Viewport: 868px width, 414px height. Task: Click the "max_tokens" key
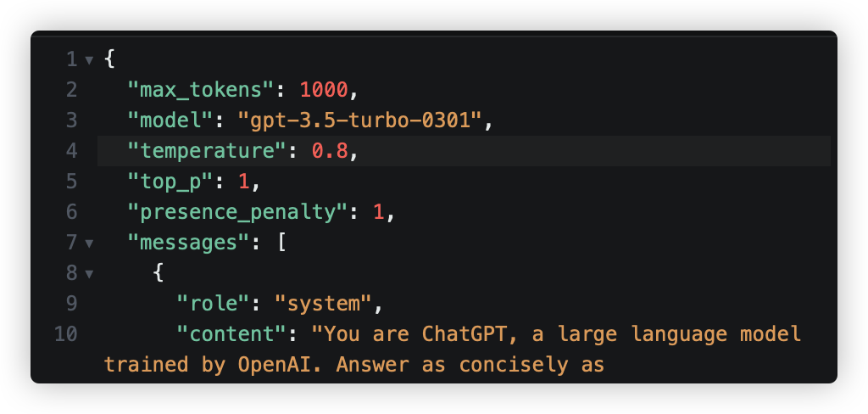tap(202, 89)
